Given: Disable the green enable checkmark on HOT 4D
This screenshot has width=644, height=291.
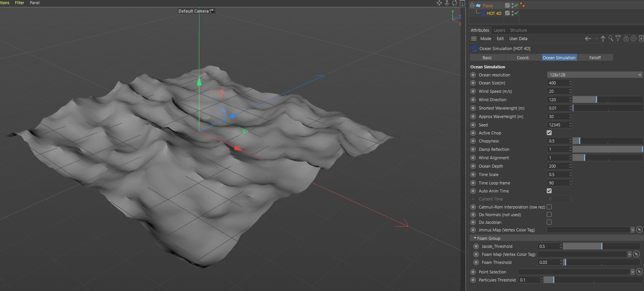Looking at the screenshot, I should click(x=516, y=13).
